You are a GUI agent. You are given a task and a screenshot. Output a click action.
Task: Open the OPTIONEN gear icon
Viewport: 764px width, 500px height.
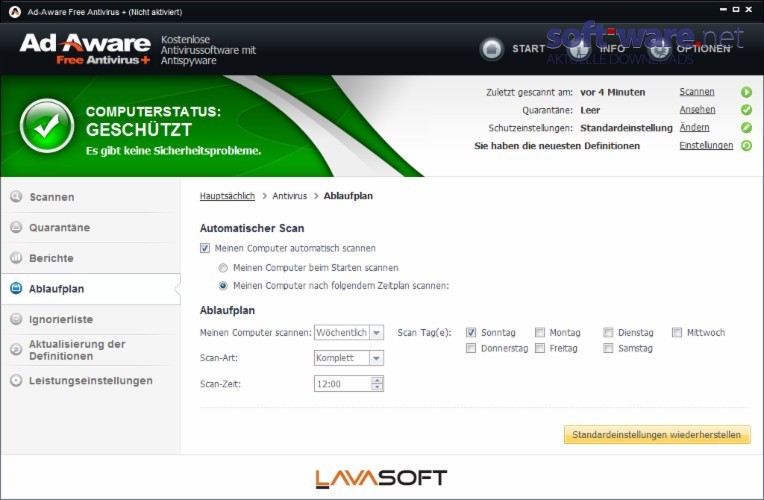pos(660,49)
